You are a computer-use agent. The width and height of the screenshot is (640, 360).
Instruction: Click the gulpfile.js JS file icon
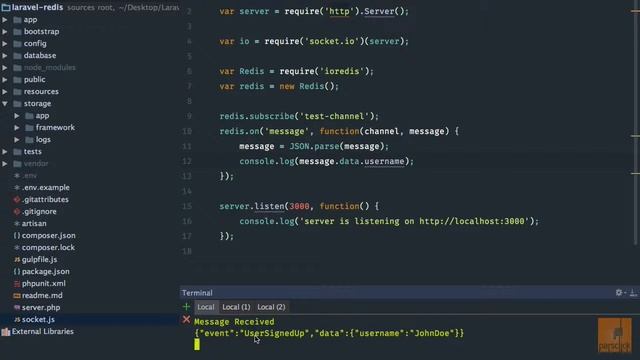tap(17, 260)
